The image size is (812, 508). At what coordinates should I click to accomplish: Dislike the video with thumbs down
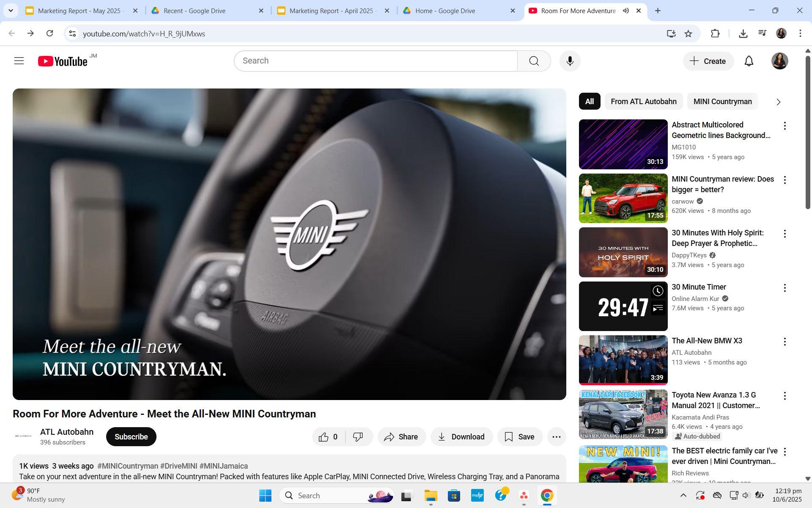click(x=358, y=437)
